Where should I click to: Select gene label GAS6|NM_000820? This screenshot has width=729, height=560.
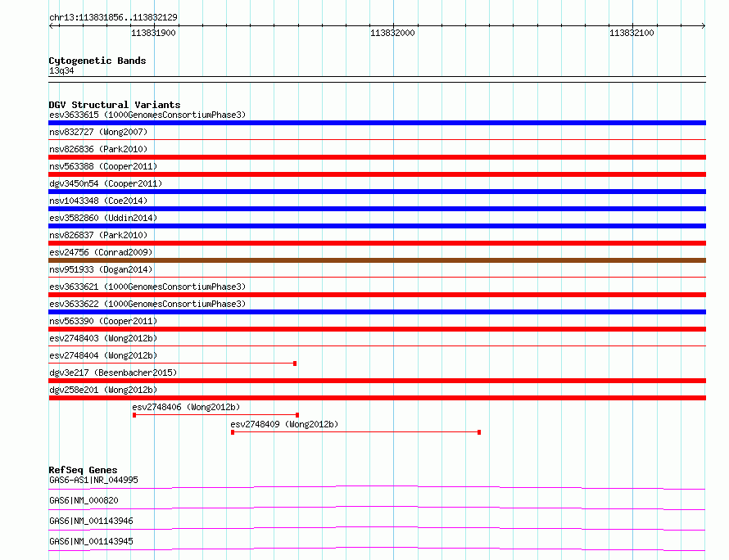pos(84,500)
